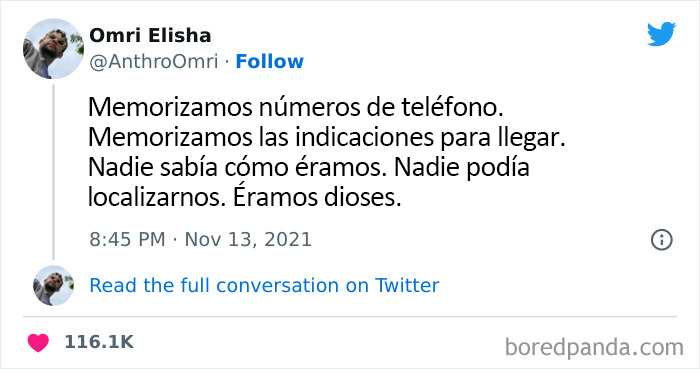Visit the boredpanda.com watermark
Viewport: 700px width, 369px height.
click(x=594, y=348)
